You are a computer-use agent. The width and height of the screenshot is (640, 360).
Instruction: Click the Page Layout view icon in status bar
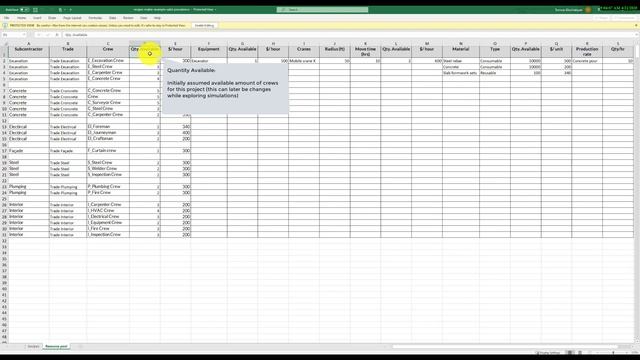(x=580, y=353)
